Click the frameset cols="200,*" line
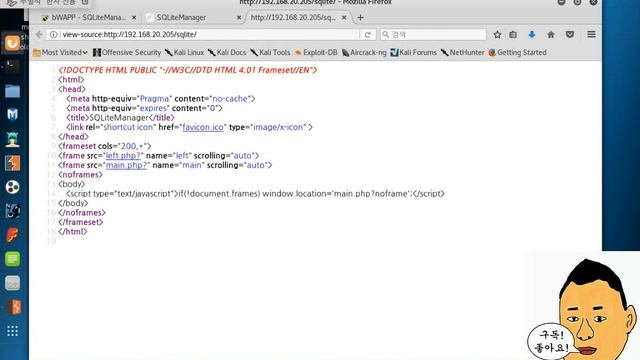 (x=105, y=146)
